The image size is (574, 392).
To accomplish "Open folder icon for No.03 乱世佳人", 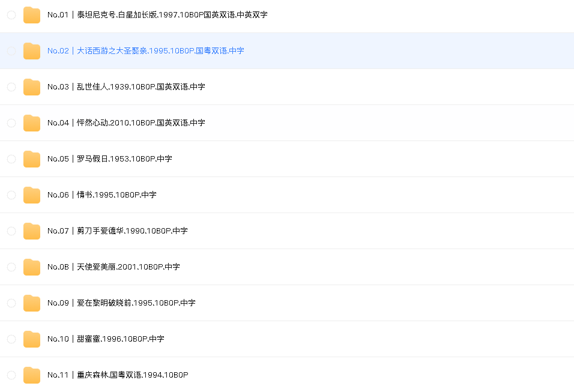I will coord(32,87).
